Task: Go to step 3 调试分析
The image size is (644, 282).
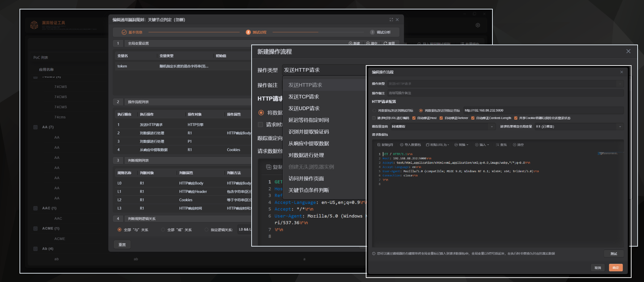Action: [380, 32]
